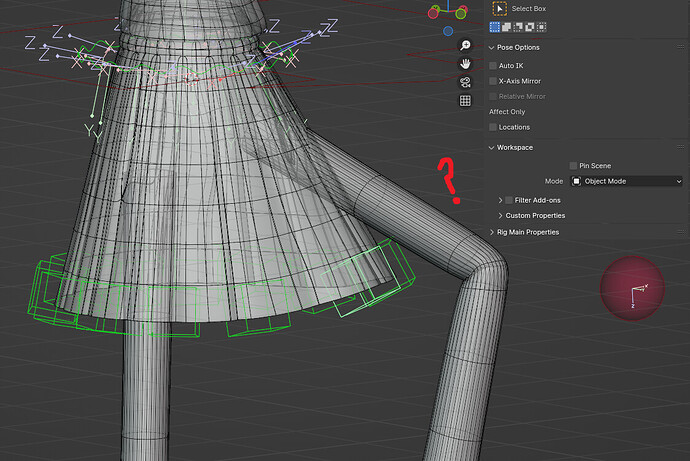Expand the Rig Main Properties panel

(x=492, y=232)
